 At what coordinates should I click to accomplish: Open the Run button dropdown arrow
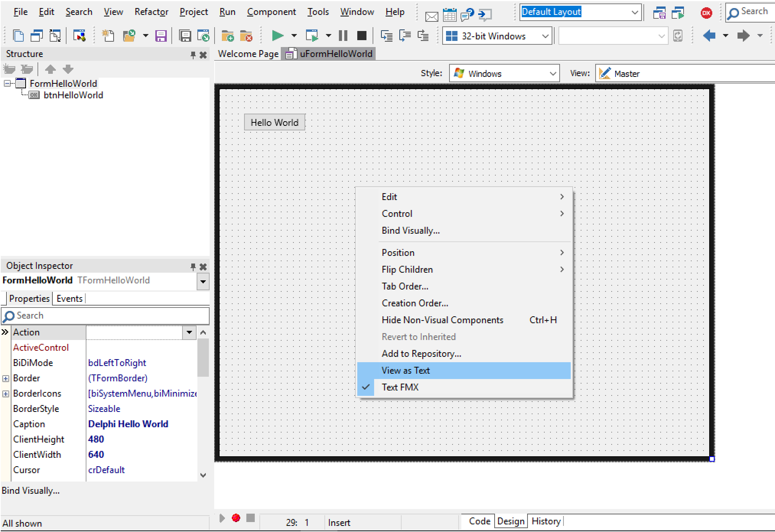click(294, 36)
